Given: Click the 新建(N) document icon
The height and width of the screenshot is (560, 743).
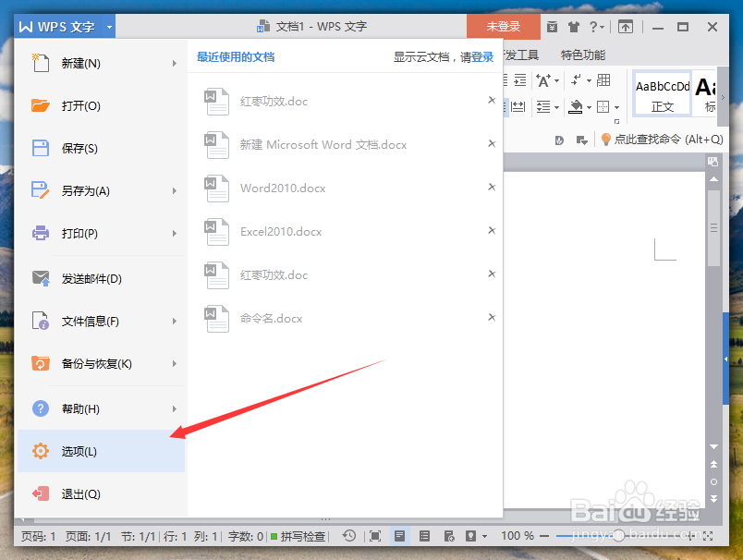Looking at the screenshot, I should [x=41, y=63].
